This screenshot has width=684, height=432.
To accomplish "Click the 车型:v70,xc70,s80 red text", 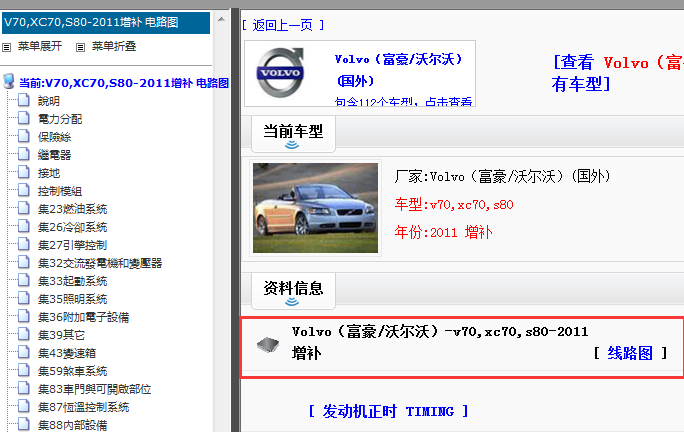I will pyautogui.click(x=454, y=204).
